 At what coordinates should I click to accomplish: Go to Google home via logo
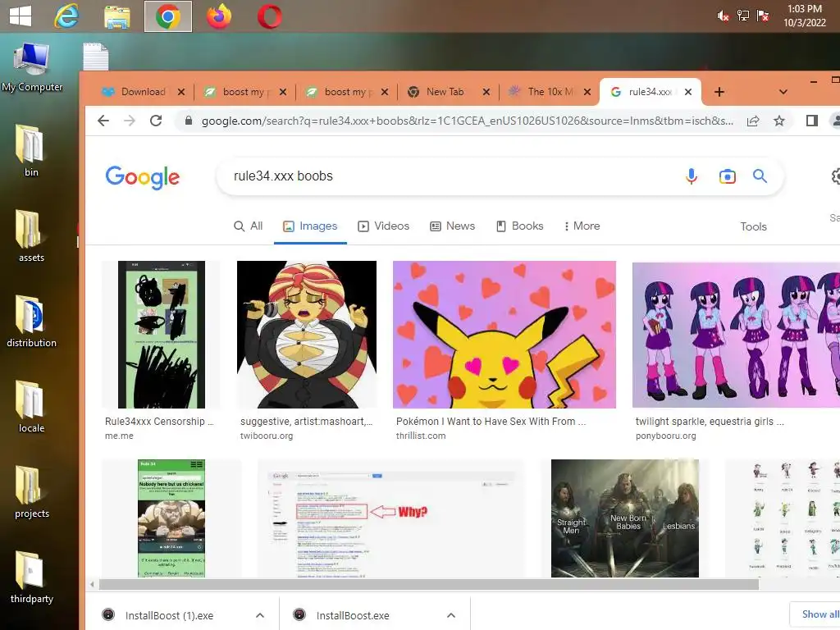tap(143, 177)
